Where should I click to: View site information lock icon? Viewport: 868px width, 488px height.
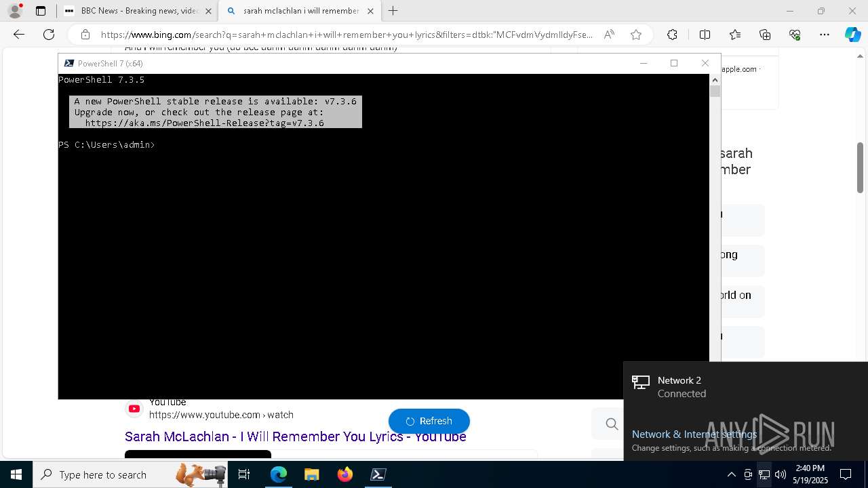[85, 35]
